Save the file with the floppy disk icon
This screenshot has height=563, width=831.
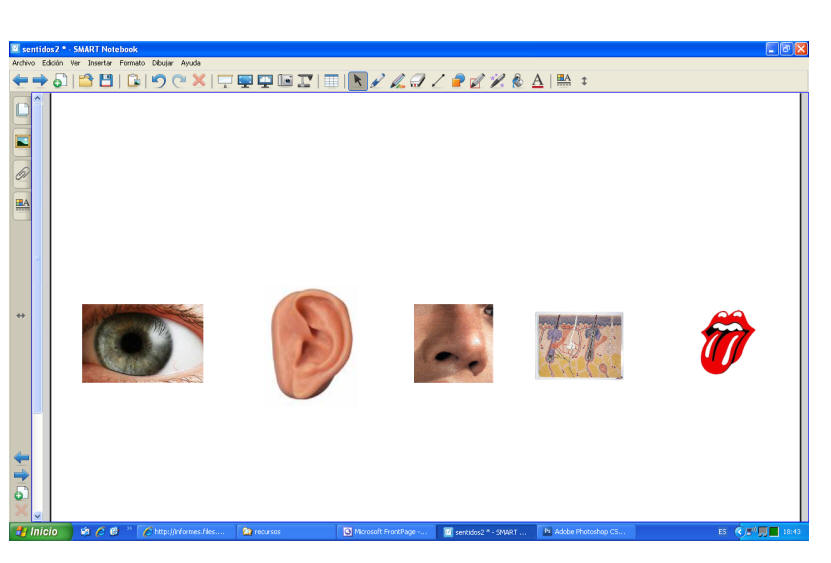(105, 81)
